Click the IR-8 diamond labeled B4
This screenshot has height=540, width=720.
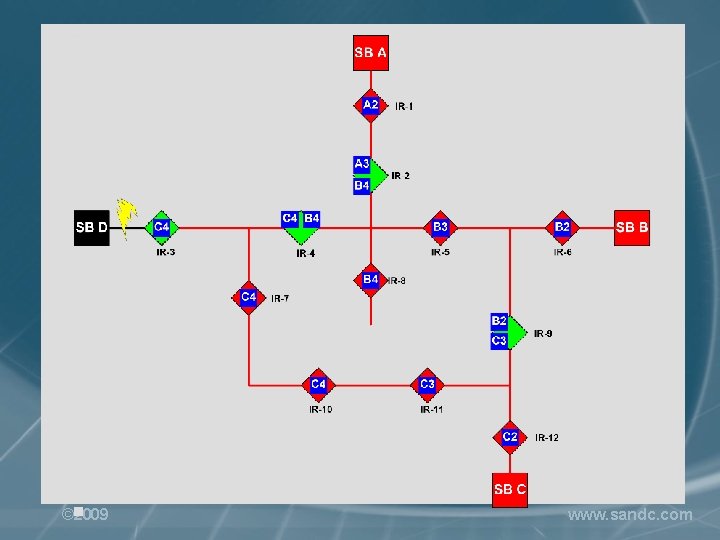tap(371, 280)
